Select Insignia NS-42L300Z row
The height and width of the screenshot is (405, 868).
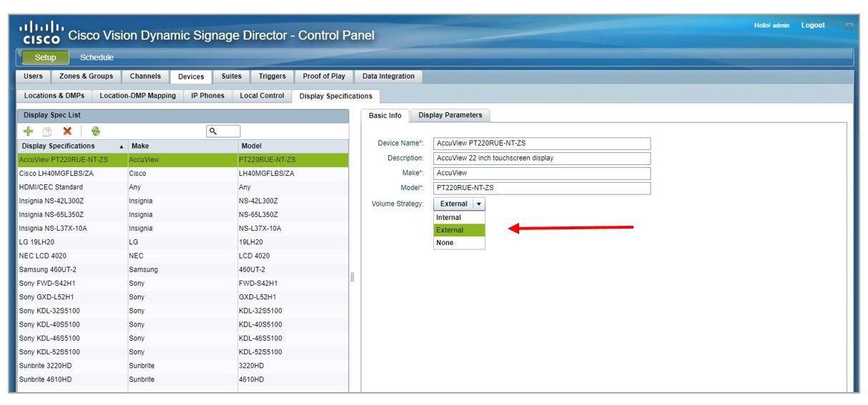(183, 201)
